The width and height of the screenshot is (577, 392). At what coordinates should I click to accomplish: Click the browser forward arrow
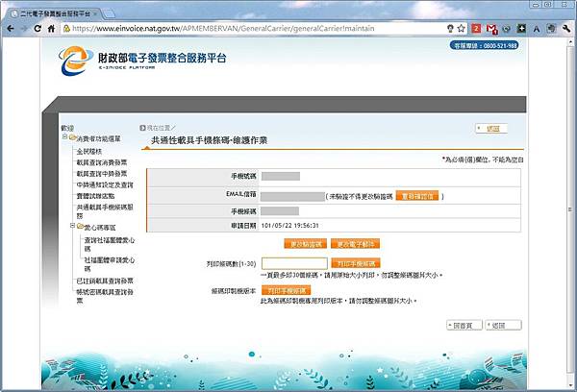pyautogui.click(x=24, y=28)
